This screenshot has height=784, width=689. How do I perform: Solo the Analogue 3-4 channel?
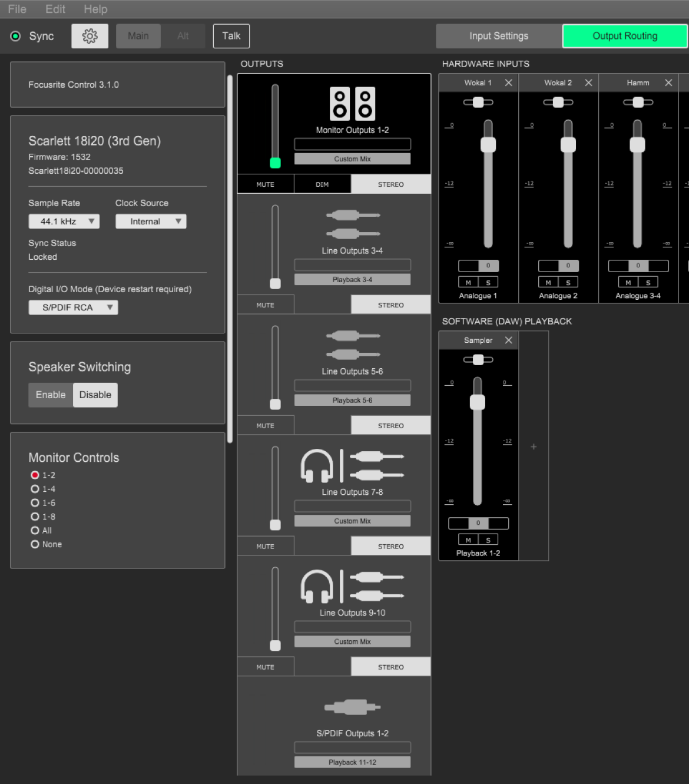tap(648, 283)
